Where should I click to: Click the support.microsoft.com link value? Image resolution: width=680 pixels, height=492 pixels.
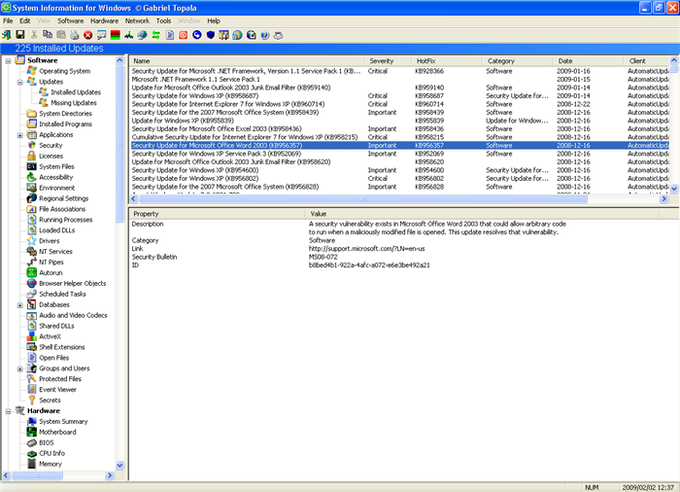tap(367, 249)
